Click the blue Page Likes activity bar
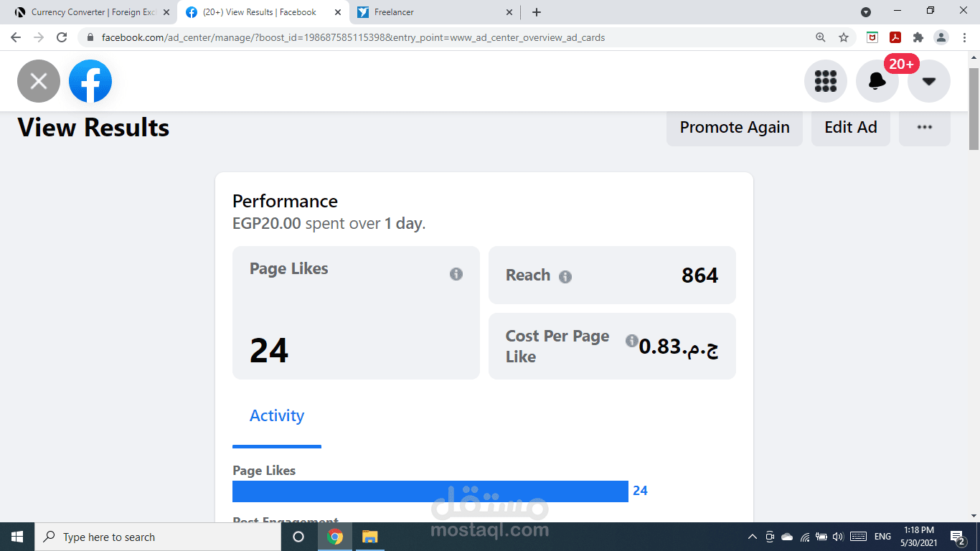Image resolution: width=980 pixels, height=551 pixels. (x=430, y=491)
